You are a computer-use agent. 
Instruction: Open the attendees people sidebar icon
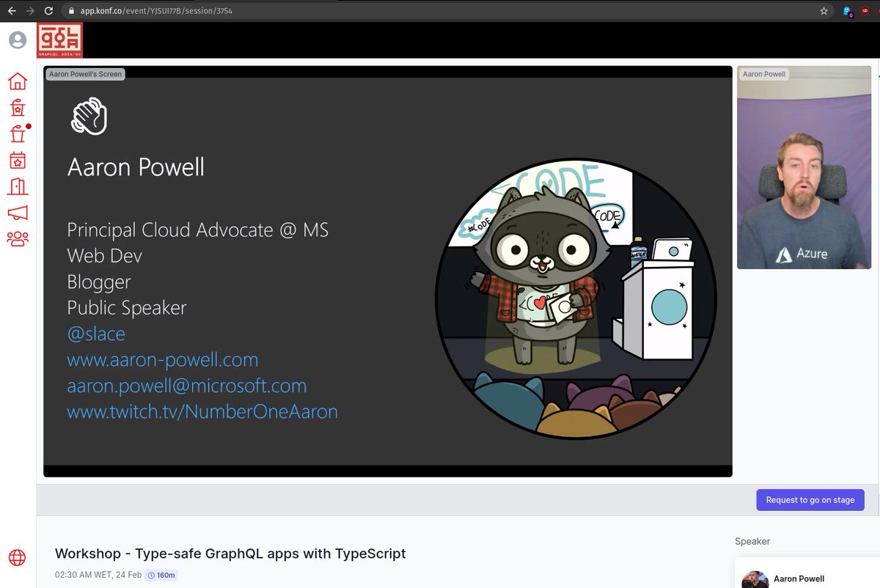click(18, 238)
